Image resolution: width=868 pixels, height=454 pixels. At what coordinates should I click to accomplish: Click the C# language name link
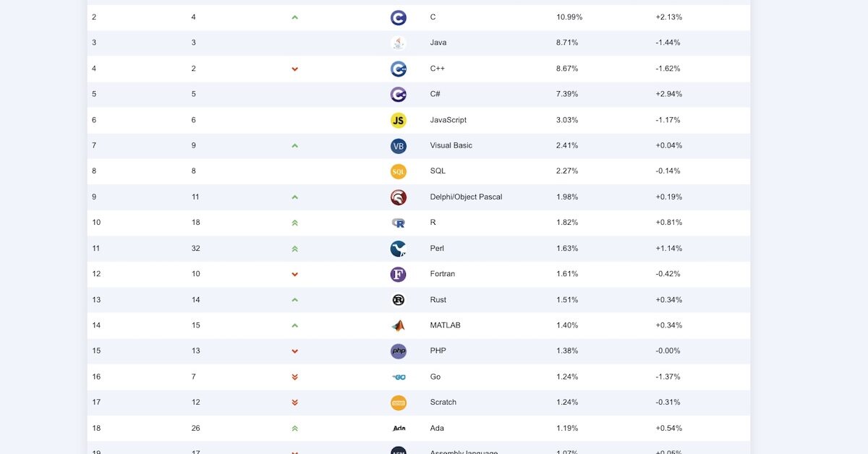(434, 94)
